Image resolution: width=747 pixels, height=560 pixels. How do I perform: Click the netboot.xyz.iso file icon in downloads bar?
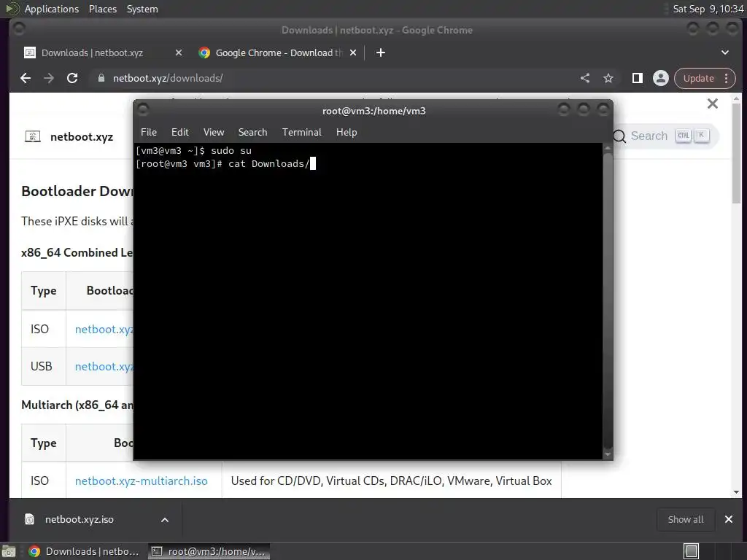click(x=29, y=519)
